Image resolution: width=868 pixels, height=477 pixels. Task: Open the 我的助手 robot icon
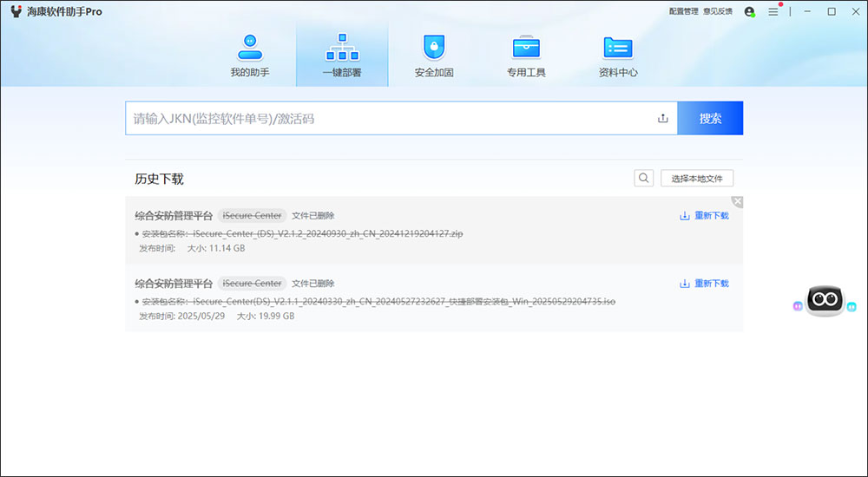click(x=250, y=48)
